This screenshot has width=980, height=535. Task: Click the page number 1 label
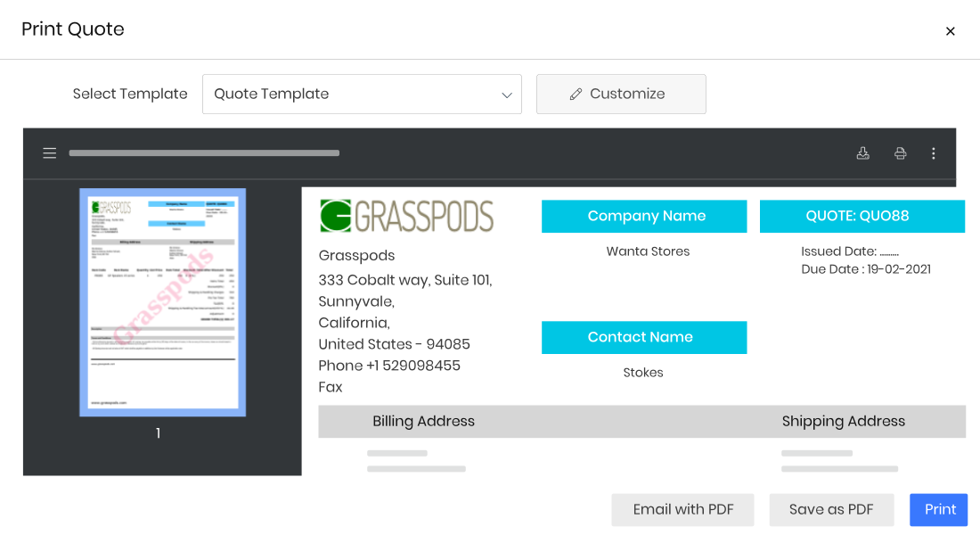click(158, 433)
